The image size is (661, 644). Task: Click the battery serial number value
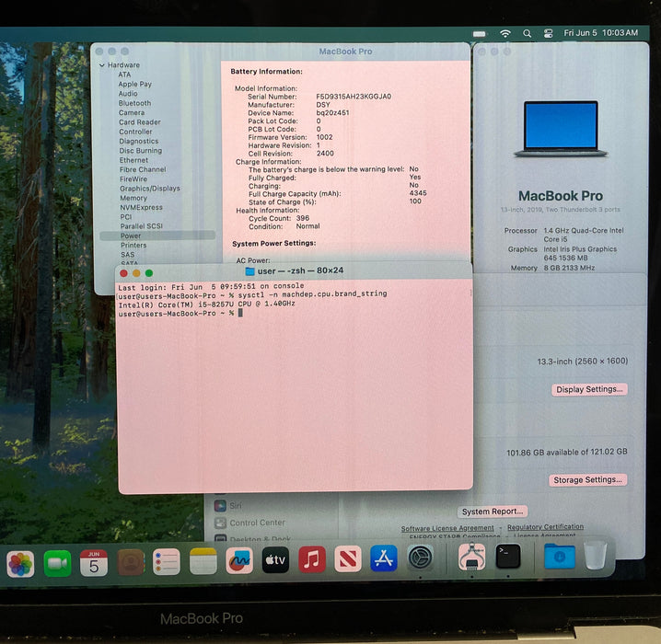click(354, 97)
